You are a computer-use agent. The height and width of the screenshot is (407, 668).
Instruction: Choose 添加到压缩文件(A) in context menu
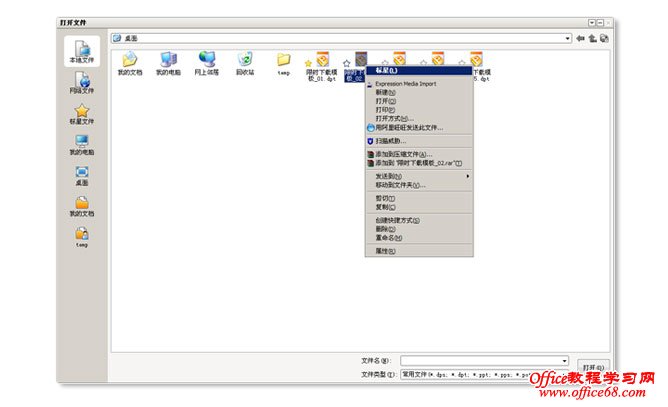click(x=419, y=154)
